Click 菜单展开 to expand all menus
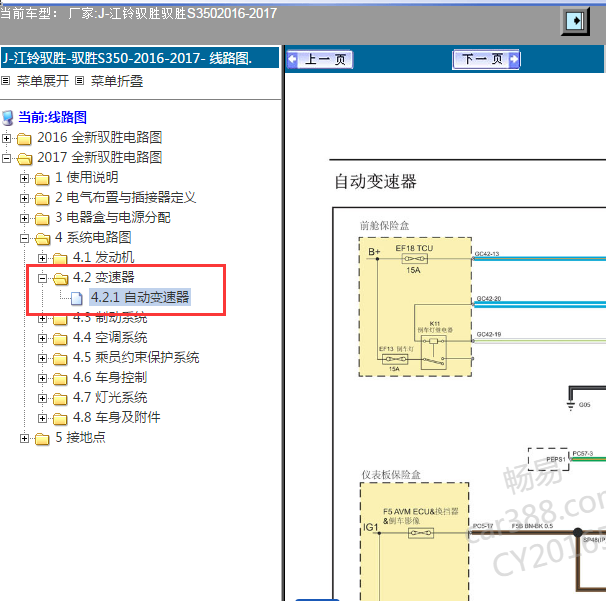This screenshot has height=601, width=606. point(43,81)
